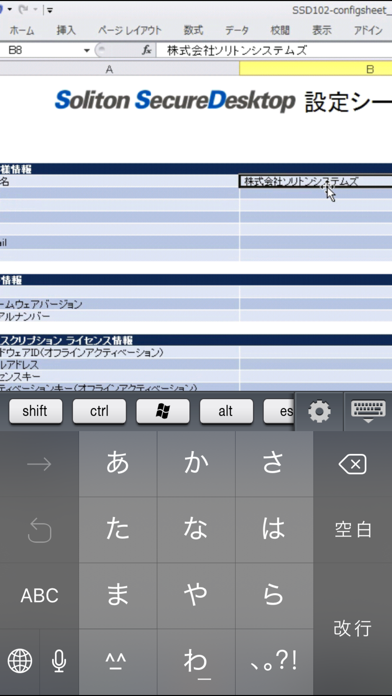Click the ドウェアID(オフラインアクティベーション) cell
Image resolution: width=392 pixels, height=696 pixels.
pos(119,353)
